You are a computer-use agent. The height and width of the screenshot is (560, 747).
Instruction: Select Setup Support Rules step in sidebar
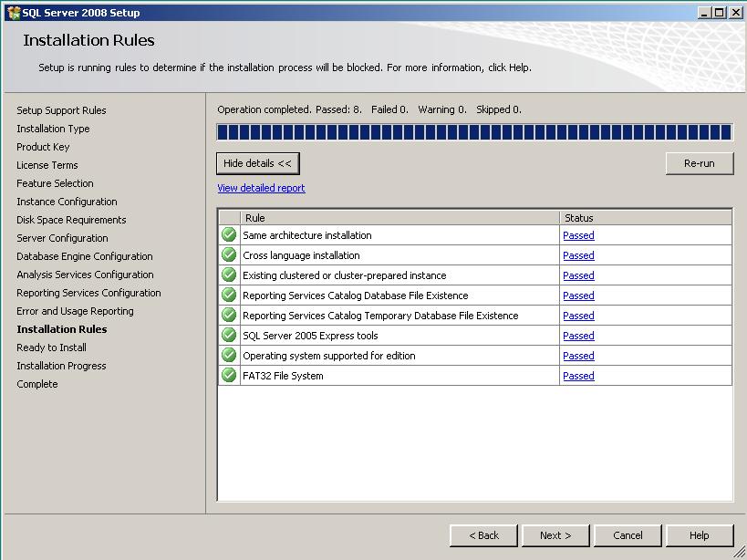61,110
